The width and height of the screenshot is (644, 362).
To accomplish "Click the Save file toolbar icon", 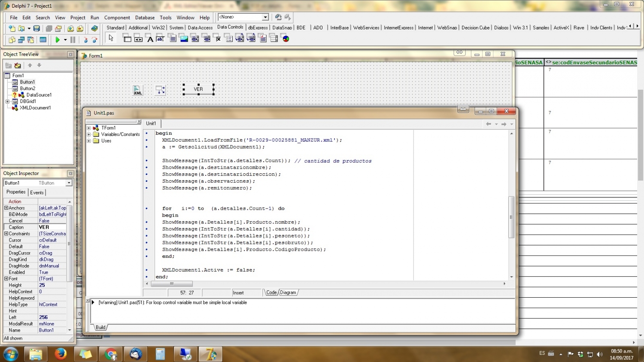I will coord(36,28).
